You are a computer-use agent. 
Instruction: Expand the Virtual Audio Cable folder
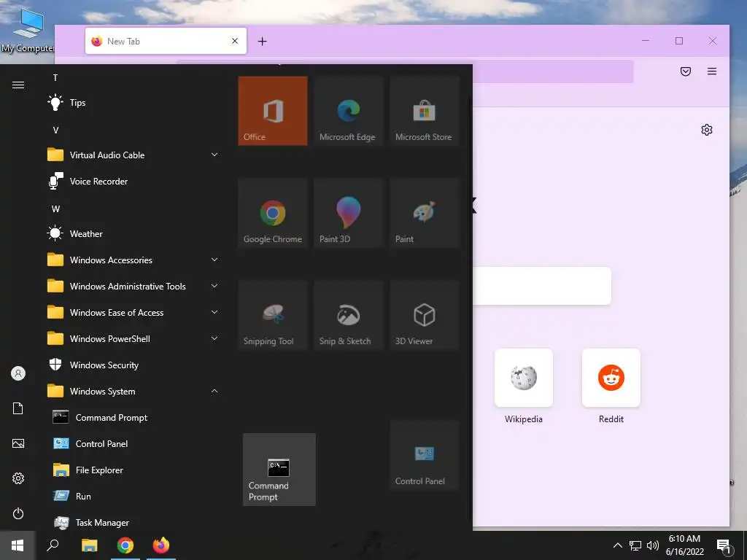(x=133, y=155)
